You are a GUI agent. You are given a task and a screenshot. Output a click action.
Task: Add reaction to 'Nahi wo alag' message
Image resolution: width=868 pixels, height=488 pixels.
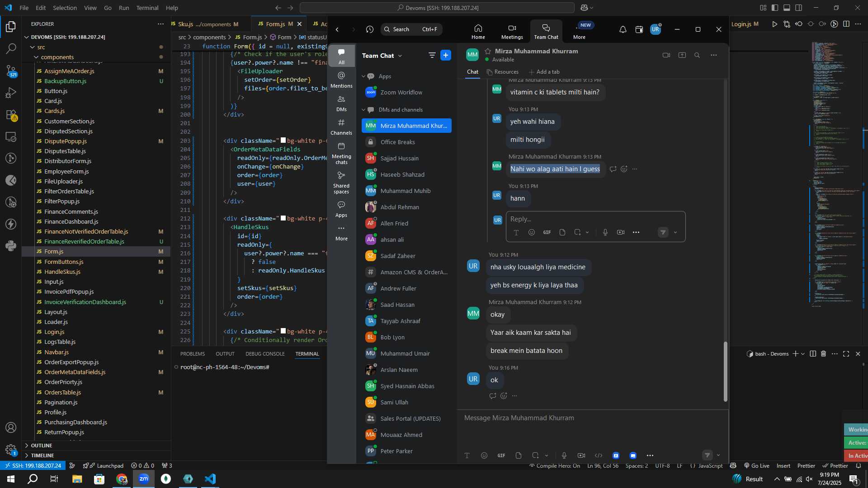pos(624,169)
